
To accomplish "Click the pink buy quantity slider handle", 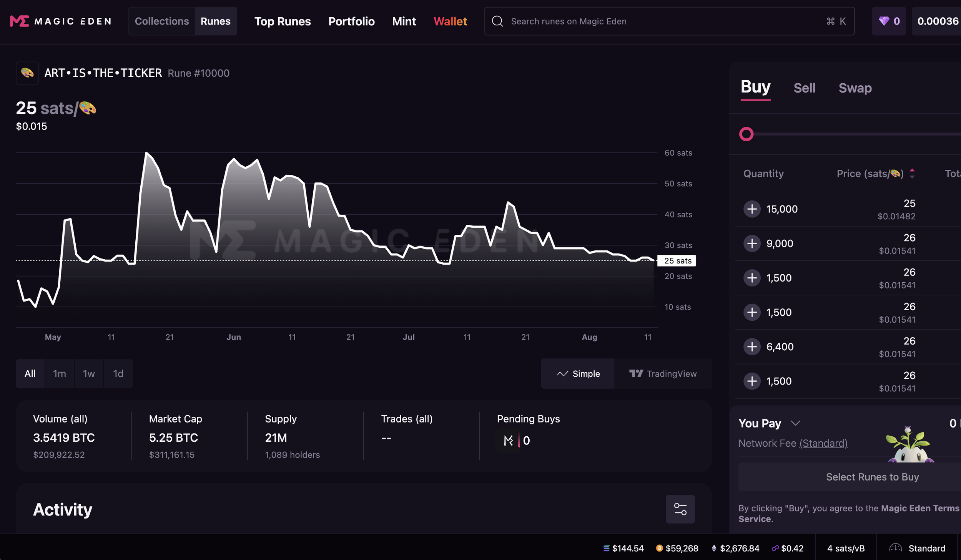I will coord(746,134).
